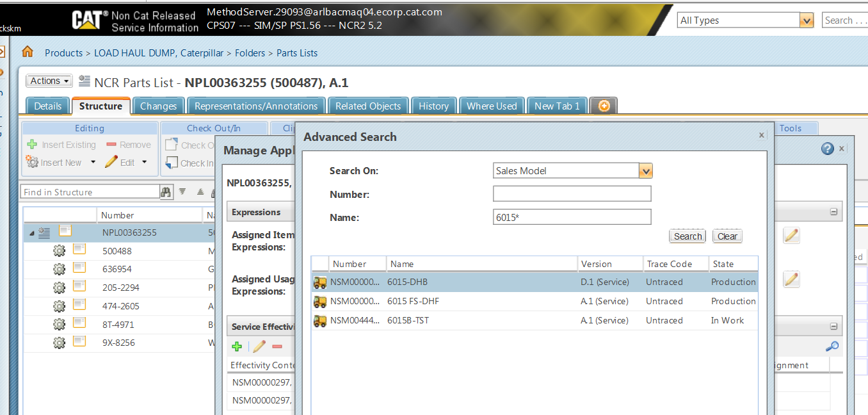Open the Actions dropdown menu
The image size is (868, 415).
pyautogui.click(x=49, y=81)
